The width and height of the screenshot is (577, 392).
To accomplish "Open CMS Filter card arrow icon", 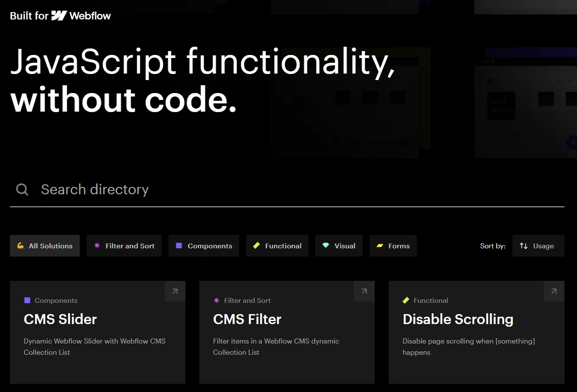I will (x=364, y=291).
